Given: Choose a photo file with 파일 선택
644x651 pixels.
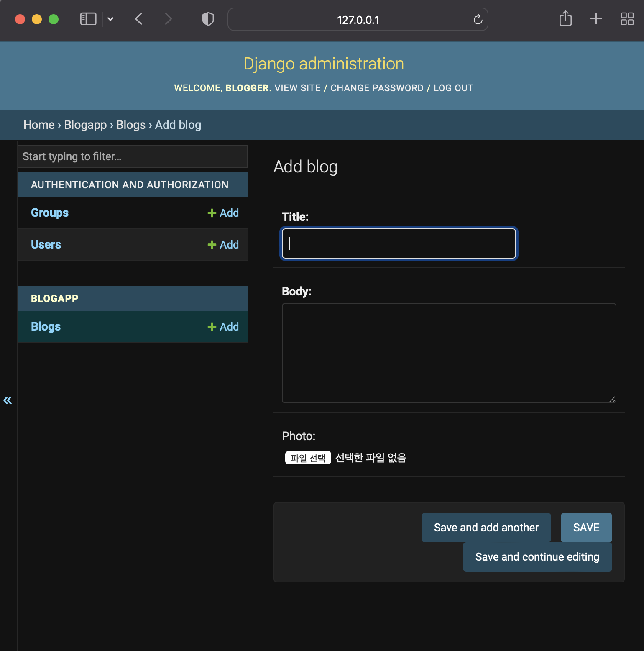Looking at the screenshot, I should [x=308, y=458].
